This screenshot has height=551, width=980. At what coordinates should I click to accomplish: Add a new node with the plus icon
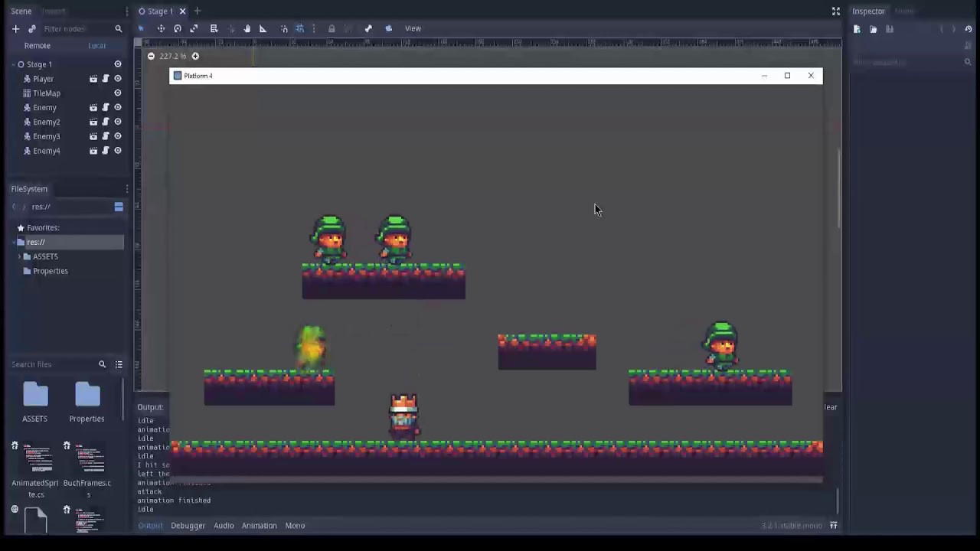15,29
